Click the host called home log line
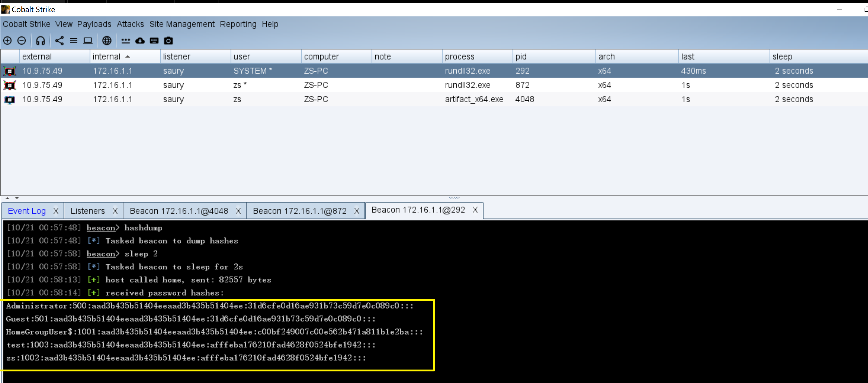 (139, 280)
